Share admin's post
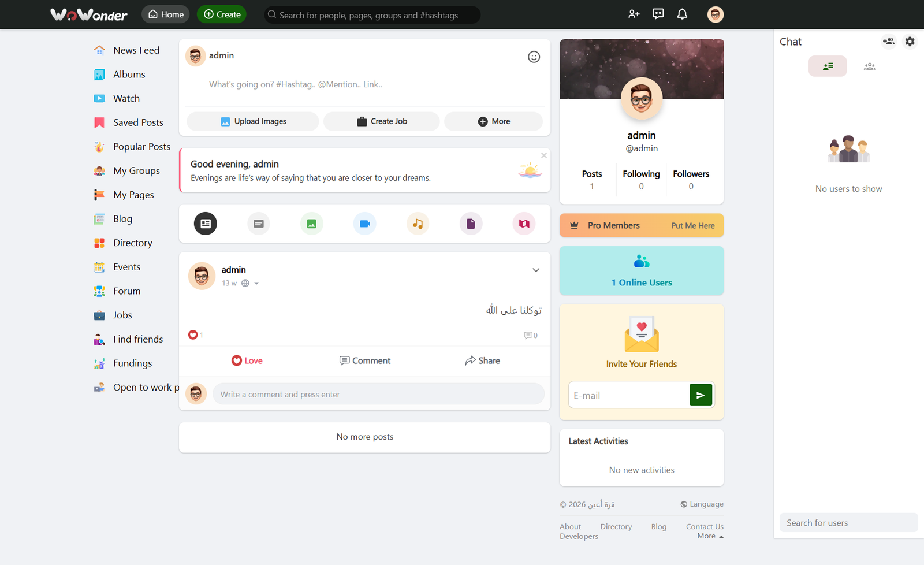 pyautogui.click(x=483, y=360)
